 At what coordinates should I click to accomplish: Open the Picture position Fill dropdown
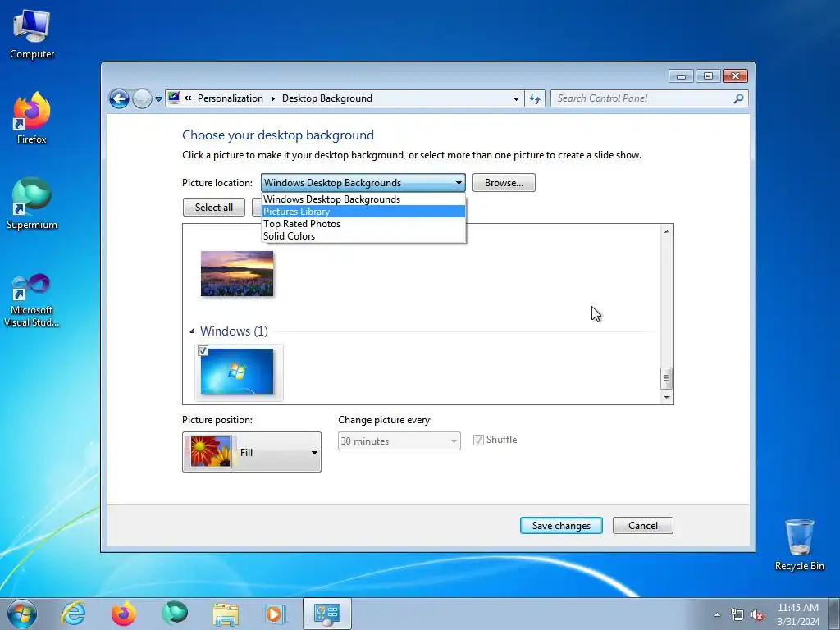tap(252, 452)
